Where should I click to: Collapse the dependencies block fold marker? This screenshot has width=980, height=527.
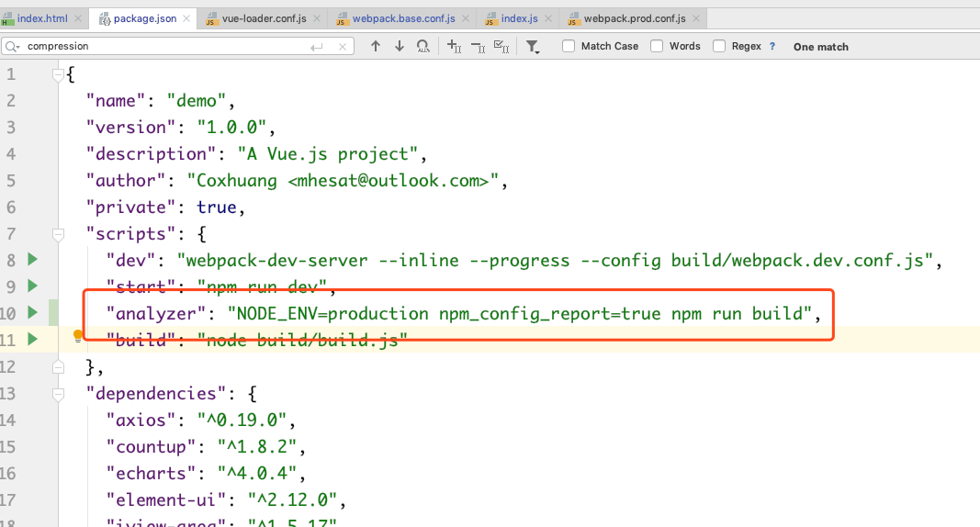58,395
